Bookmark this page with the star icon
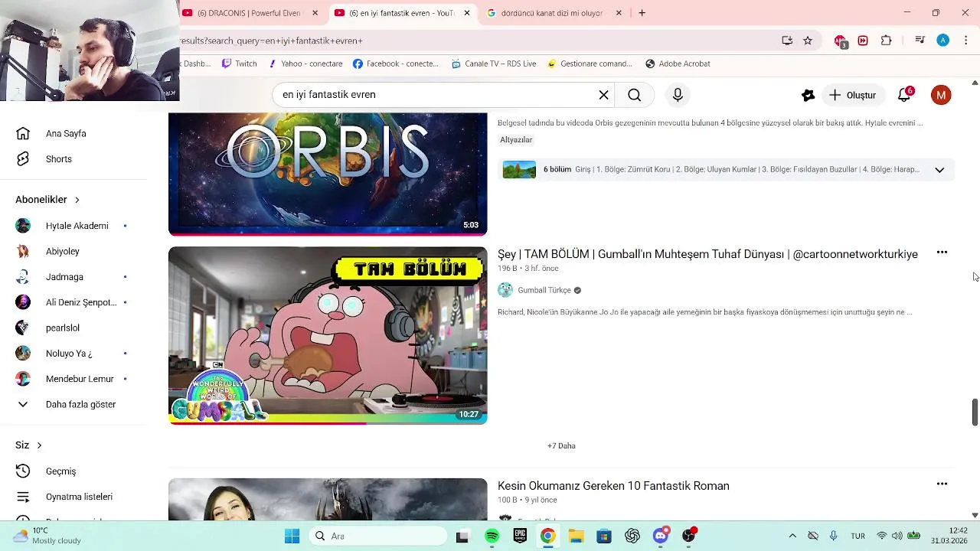The width and height of the screenshot is (980, 551). tap(808, 41)
